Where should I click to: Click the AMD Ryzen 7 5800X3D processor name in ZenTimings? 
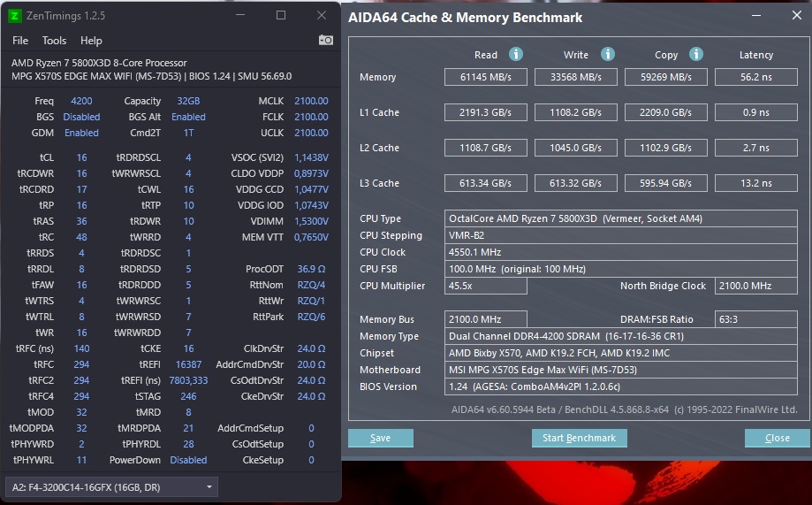pos(99,63)
